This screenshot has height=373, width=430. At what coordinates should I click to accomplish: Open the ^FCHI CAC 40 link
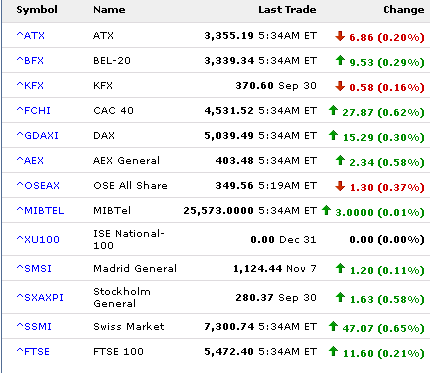[x=34, y=110]
